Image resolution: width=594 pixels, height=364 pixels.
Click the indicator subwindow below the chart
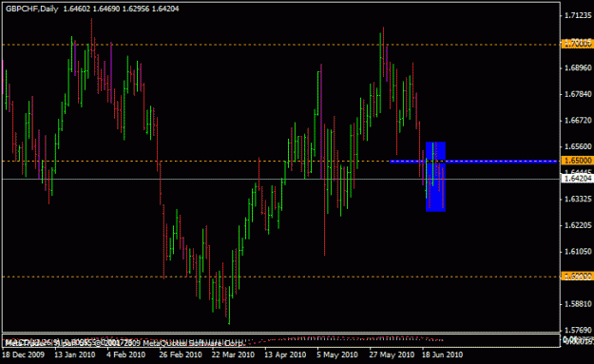[280, 340]
